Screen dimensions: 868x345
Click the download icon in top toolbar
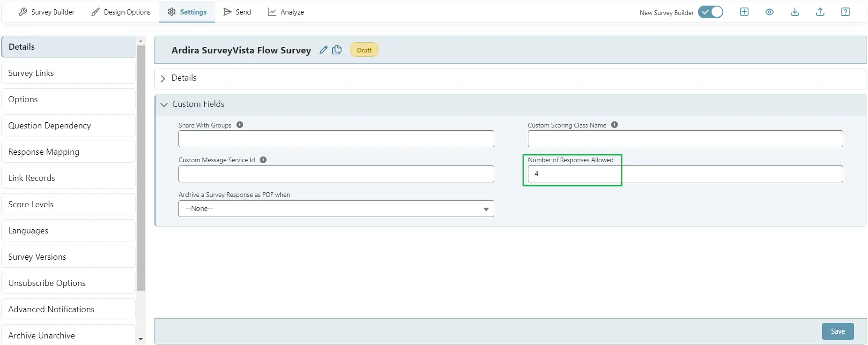(x=794, y=12)
